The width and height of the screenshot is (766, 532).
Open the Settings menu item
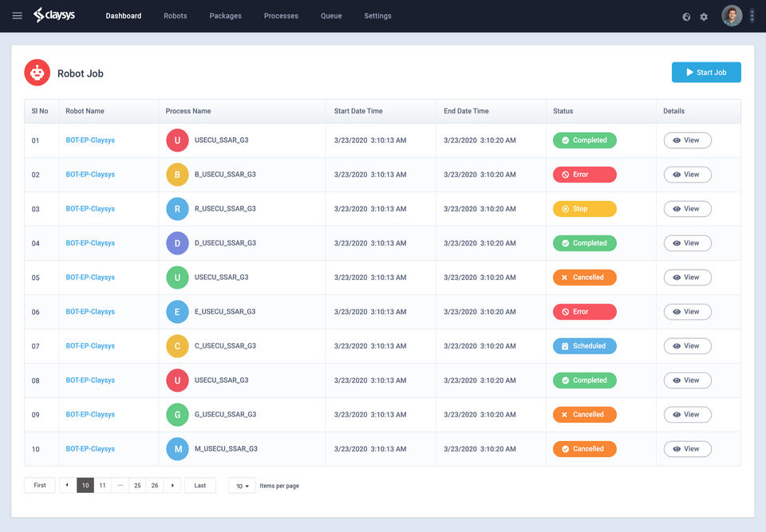(377, 16)
